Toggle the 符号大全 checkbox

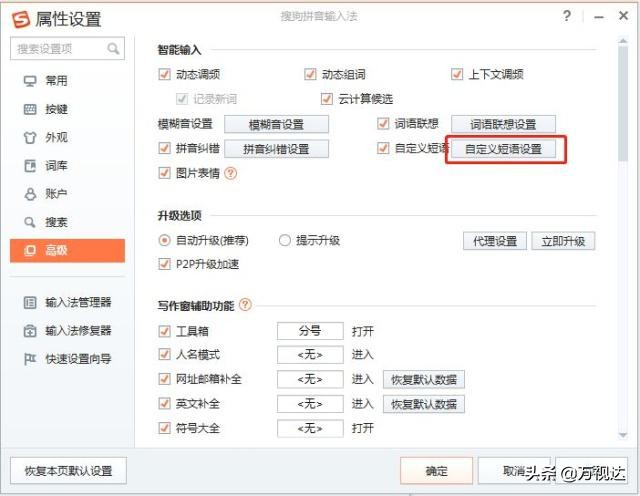click(x=164, y=428)
